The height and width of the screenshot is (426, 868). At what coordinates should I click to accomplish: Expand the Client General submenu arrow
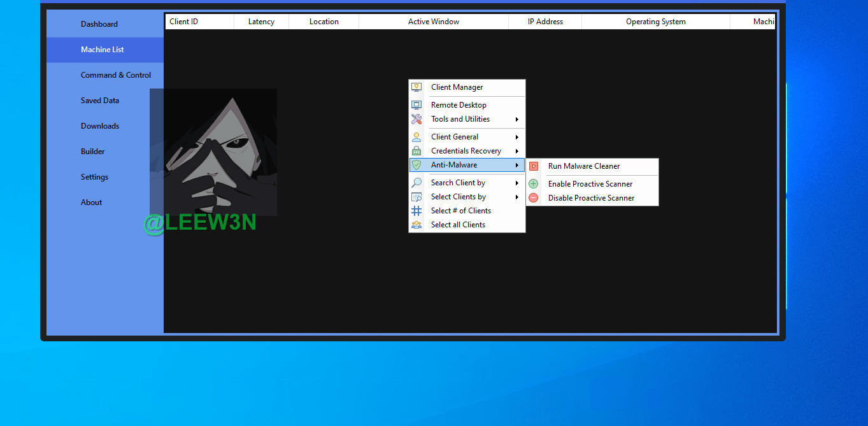517,137
